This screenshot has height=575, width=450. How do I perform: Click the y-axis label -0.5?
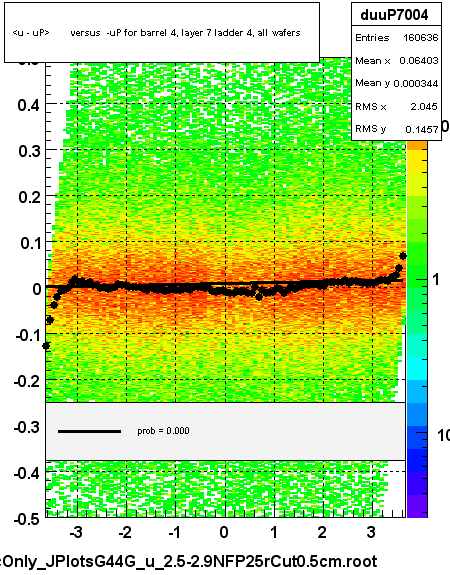tap(26, 519)
